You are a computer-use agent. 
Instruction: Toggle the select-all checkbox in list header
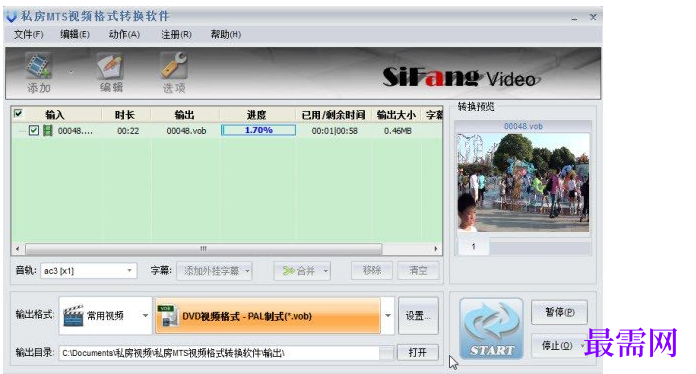[x=18, y=114]
